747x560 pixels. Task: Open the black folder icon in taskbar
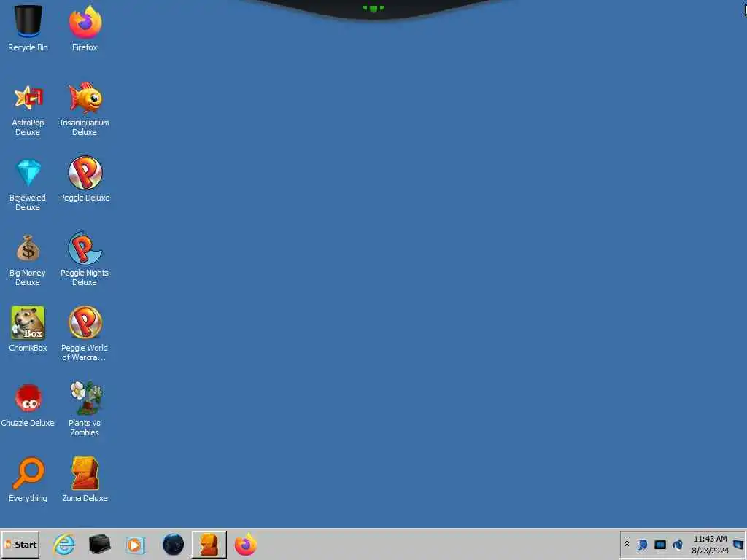pyautogui.click(x=99, y=544)
